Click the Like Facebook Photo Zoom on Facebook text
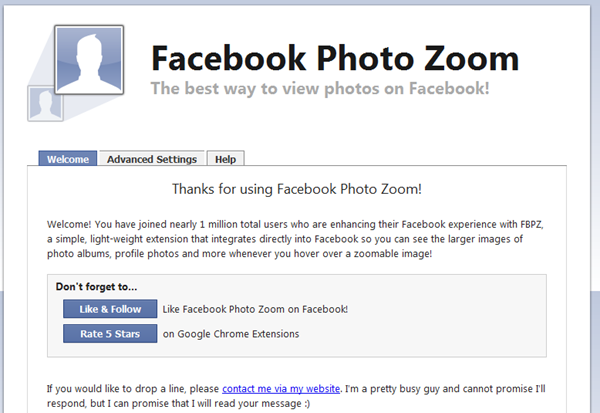Screen dimensions: 600x413 point(255,309)
